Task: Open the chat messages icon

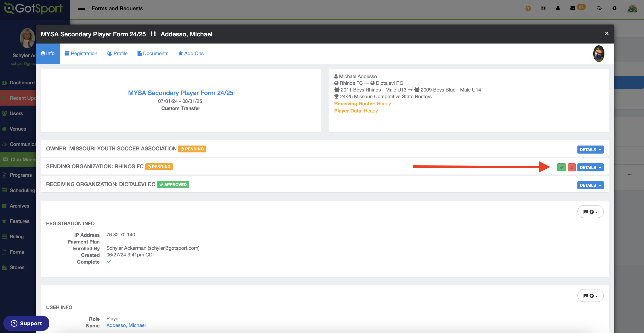Action: coord(599,8)
